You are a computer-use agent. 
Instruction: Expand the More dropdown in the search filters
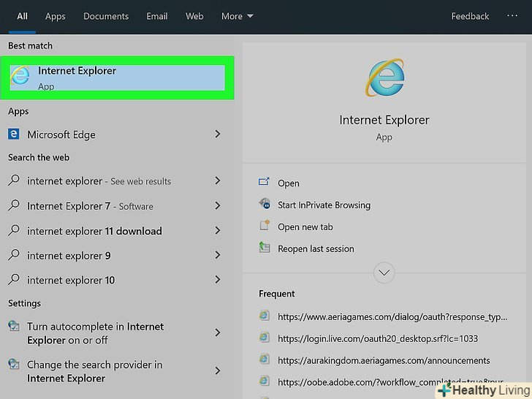pos(237,16)
